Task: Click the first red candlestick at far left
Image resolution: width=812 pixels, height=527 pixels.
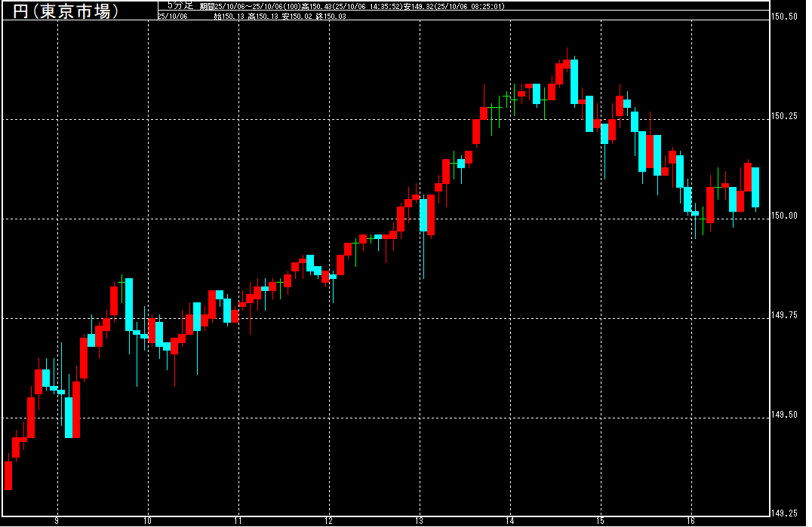Action: (8, 475)
